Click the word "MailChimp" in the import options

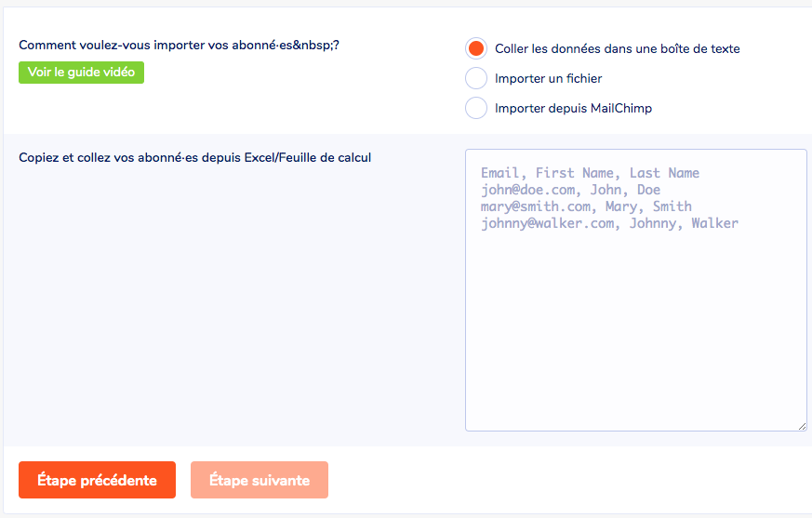pyautogui.click(x=621, y=108)
